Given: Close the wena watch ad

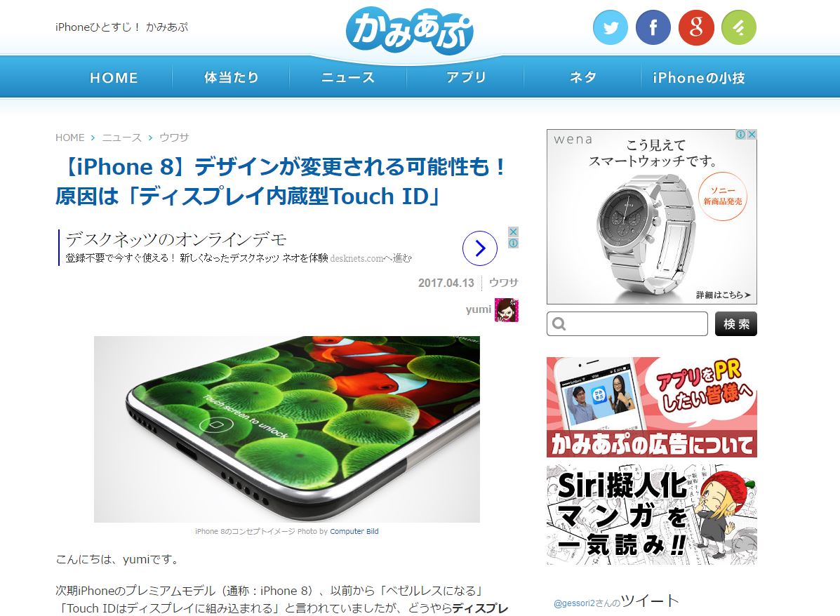Looking at the screenshot, I should pyautogui.click(x=752, y=135).
